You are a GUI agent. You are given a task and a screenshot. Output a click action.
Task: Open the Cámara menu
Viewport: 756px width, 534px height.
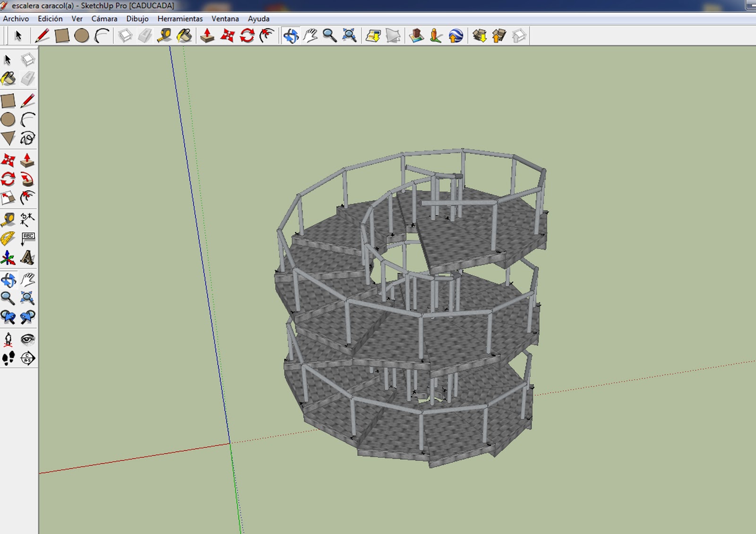tap(103, 19)
